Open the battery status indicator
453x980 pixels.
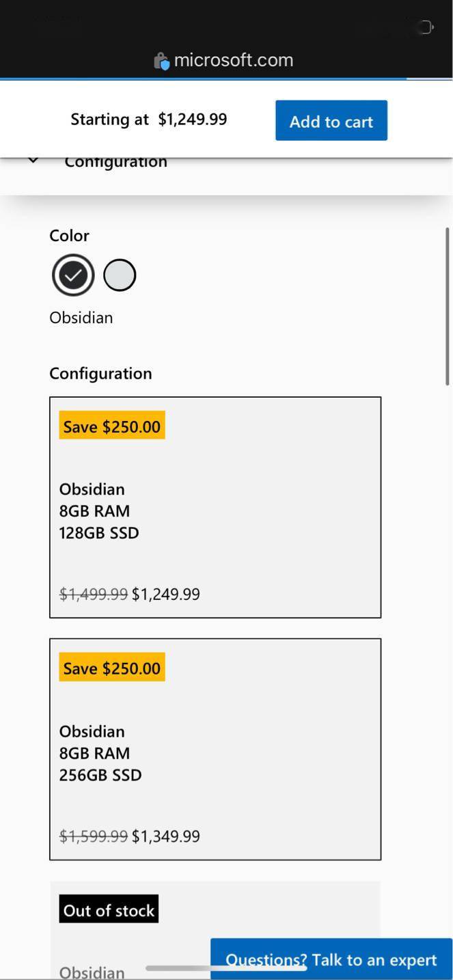[424, 27]
